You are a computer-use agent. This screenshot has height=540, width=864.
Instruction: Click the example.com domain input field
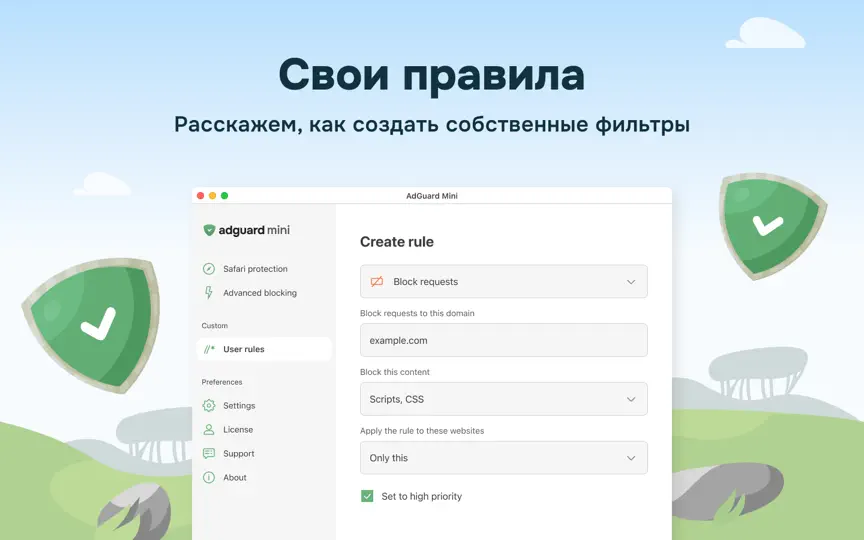(504, 340)
